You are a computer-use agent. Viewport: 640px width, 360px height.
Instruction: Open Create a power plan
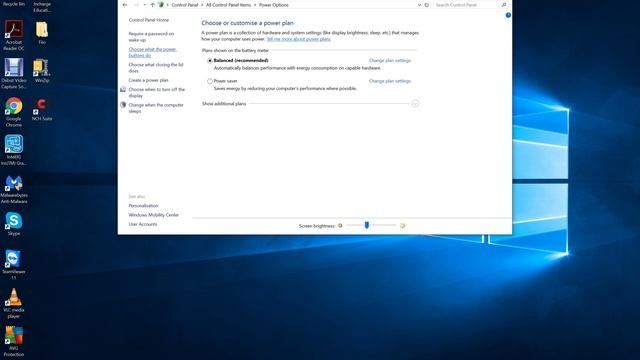click(x=148, y=80)
